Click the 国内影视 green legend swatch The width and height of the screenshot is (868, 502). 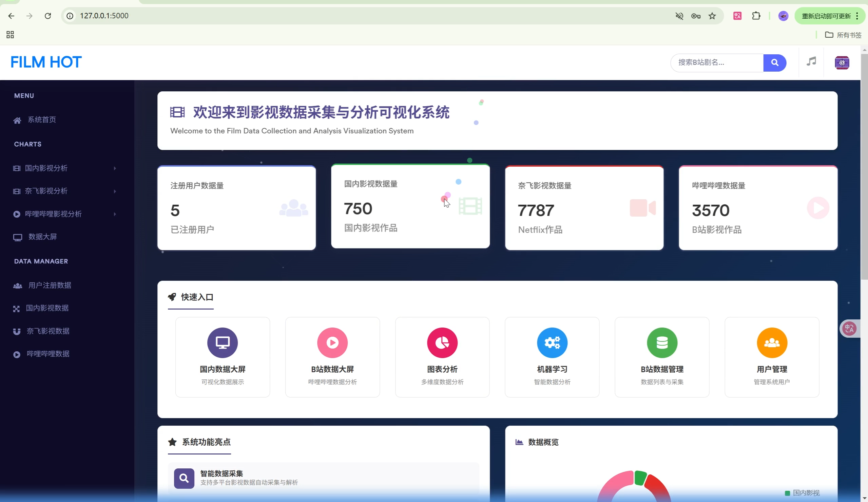[787, 493]
